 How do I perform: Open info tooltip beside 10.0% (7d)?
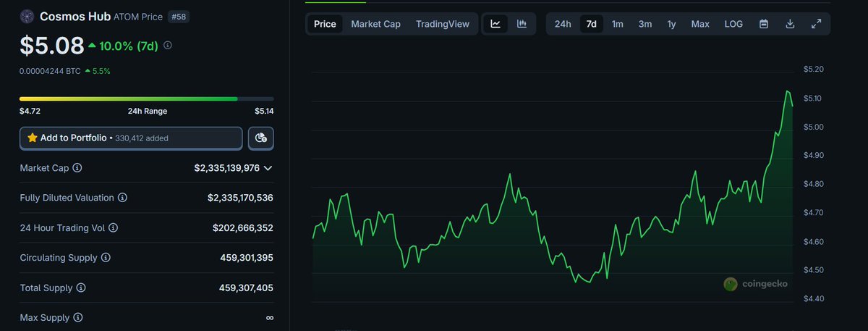point(168,45)
